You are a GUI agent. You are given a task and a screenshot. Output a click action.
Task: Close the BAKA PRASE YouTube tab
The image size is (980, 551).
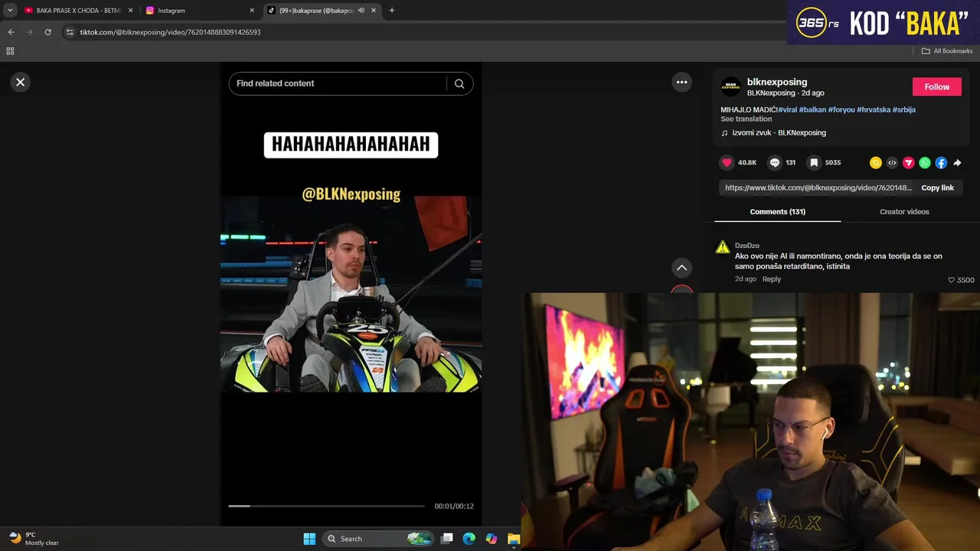pos(130,11)
